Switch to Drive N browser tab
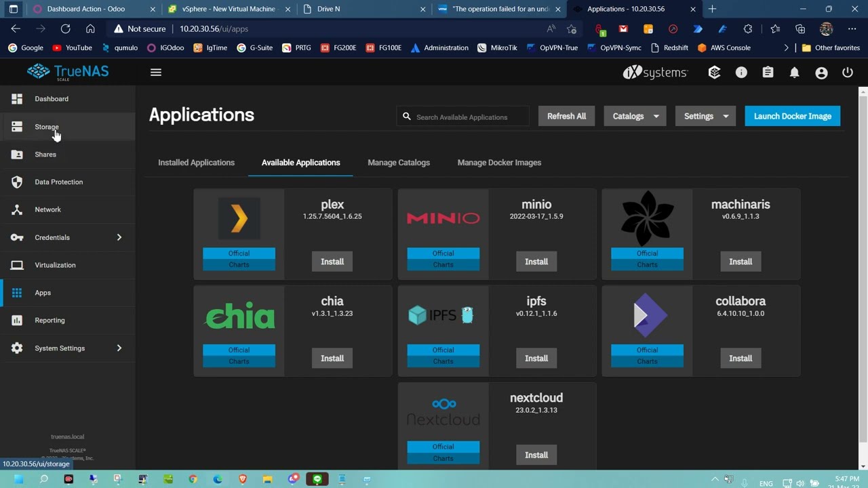The image size is (868, 488). tap(363, 9)
